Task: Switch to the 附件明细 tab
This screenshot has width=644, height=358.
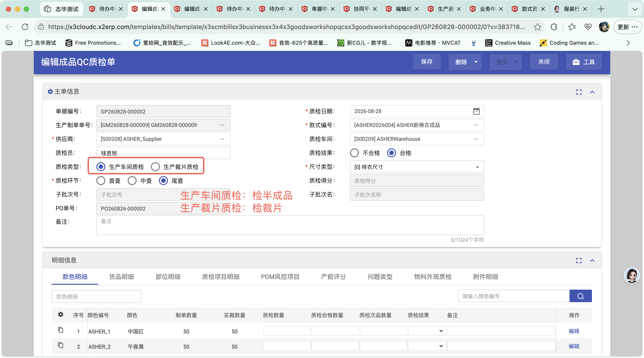Action: [x=485, y=277]
